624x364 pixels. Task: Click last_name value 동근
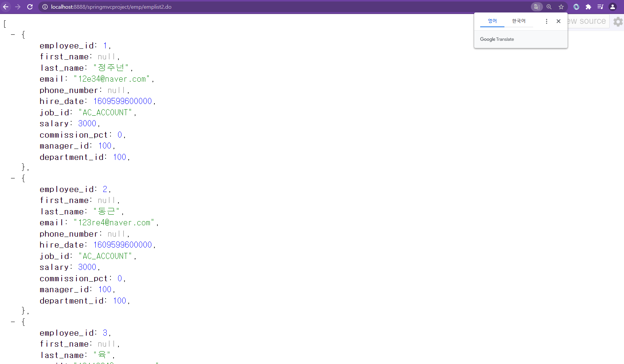click(x=106, y=211)
